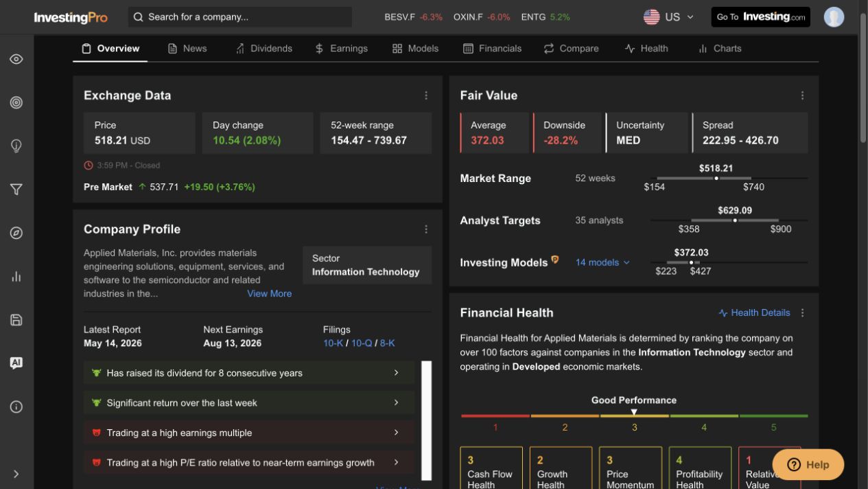Screen dimensions: 868x489
Task: Switch to the News tab
Action: 187,49
